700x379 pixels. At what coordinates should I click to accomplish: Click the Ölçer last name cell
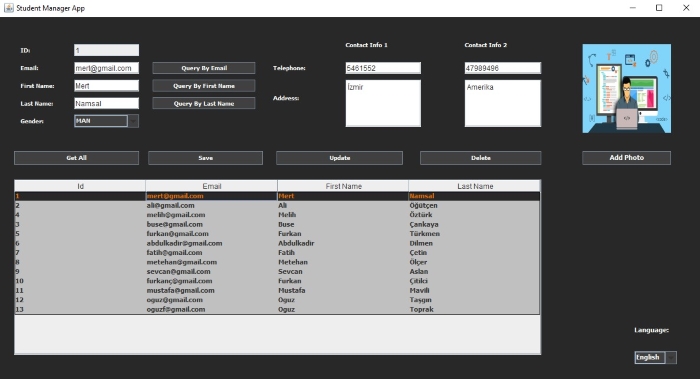click(474, 262)
